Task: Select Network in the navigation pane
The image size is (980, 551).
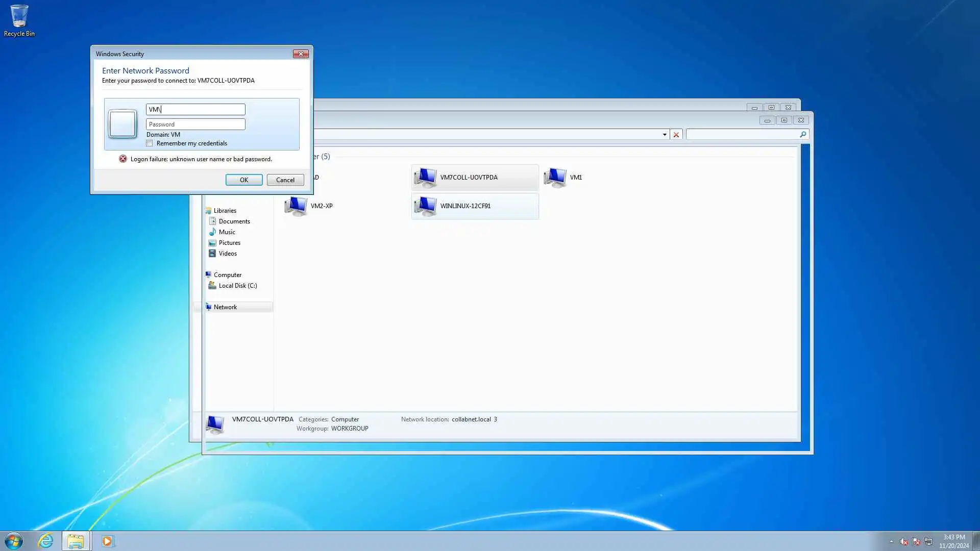Action: coord(225,307)
